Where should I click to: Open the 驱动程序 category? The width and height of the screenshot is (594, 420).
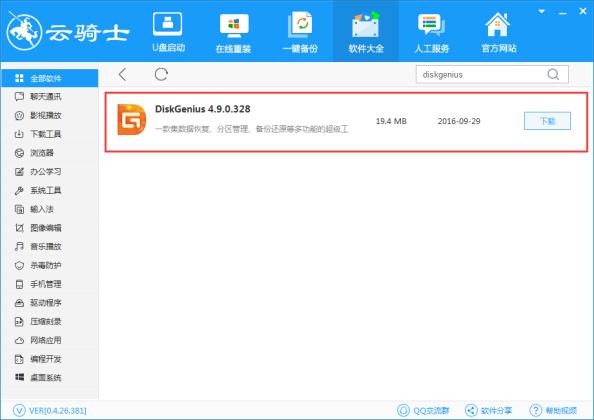(x=49, y=303)
